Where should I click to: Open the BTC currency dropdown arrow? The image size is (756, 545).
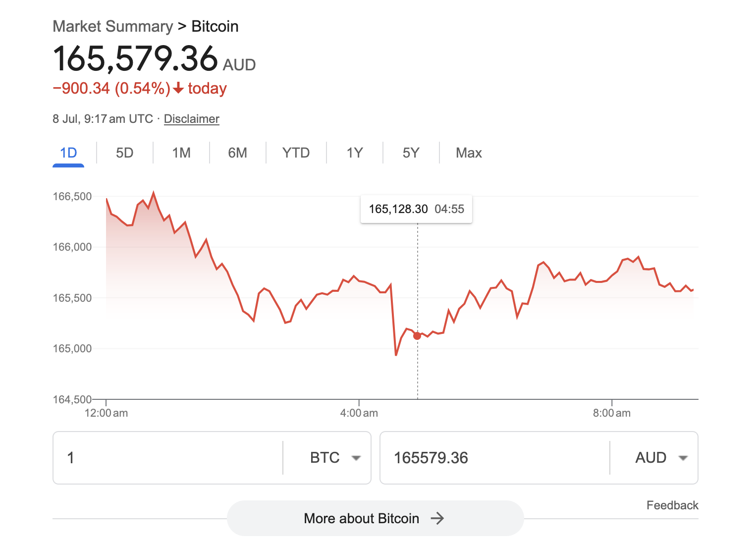pyautogui.click(x=356, y=458)
